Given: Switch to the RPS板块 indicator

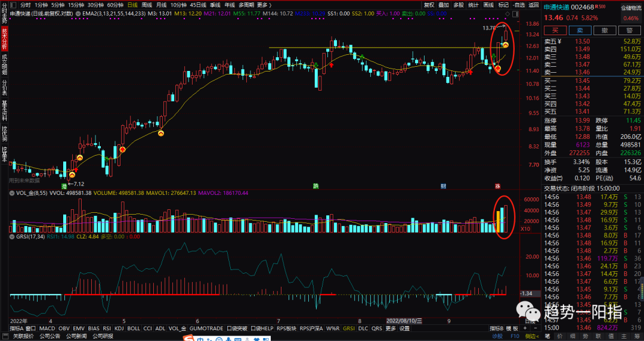Looking at the screenshot, I should pyautogui.click(x=286, y=328).
